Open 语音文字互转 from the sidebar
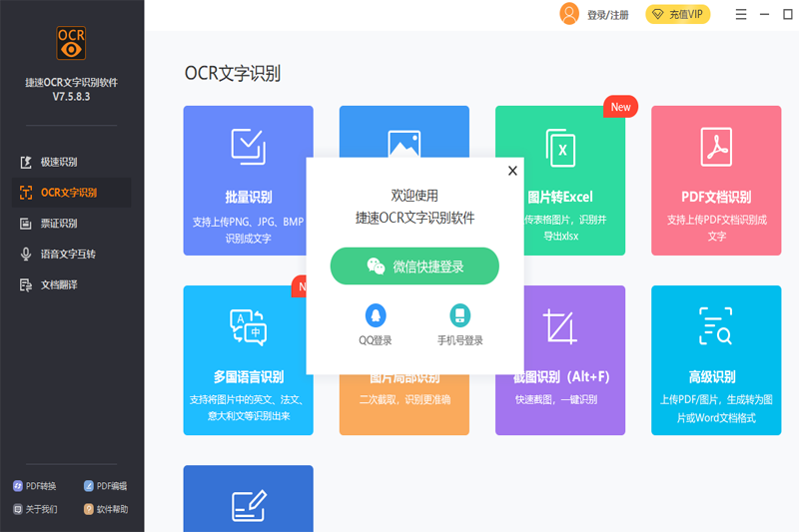This screenshot has height=532, width=799. [68, 255]
